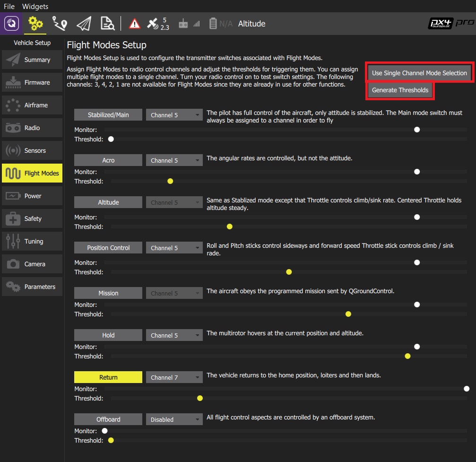Open the Analyze log viewer icon

(107, 23)
